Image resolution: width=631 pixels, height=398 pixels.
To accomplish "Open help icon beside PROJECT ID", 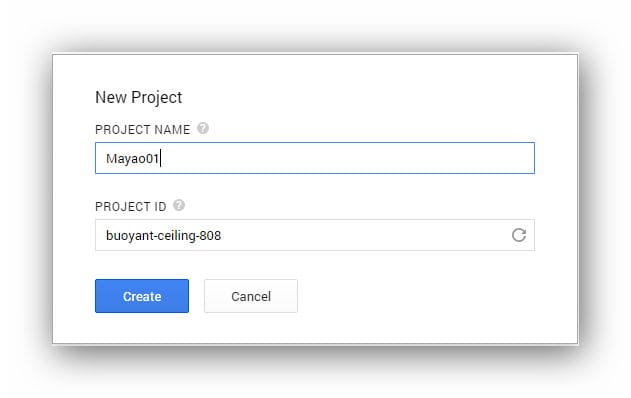I will [x=179, y=205].
